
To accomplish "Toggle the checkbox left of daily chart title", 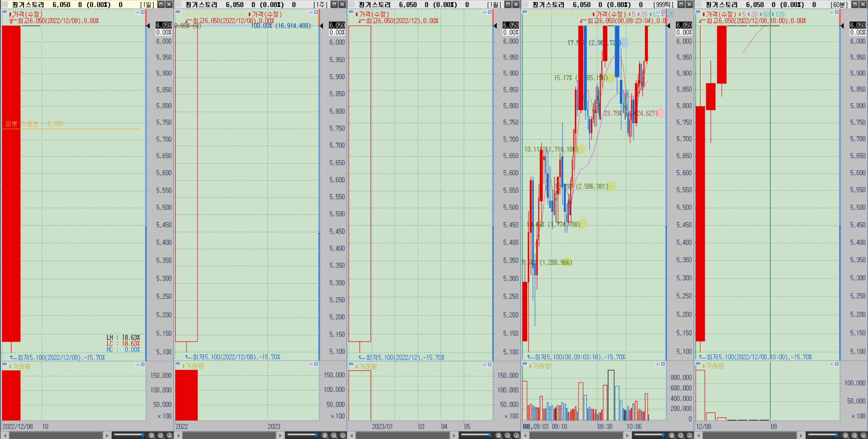I will point(5,4).
